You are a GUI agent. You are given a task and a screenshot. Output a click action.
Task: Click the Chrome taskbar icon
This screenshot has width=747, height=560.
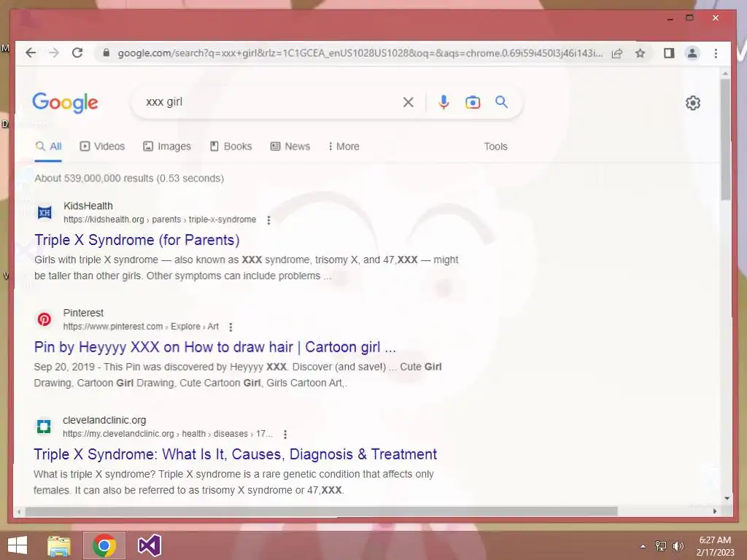[x=104, y=545]
